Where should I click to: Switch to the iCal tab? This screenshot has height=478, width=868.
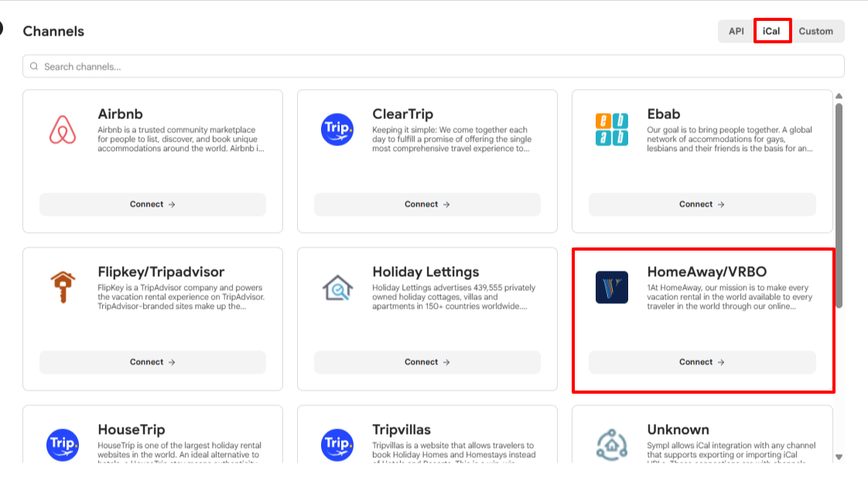[771, 31]
